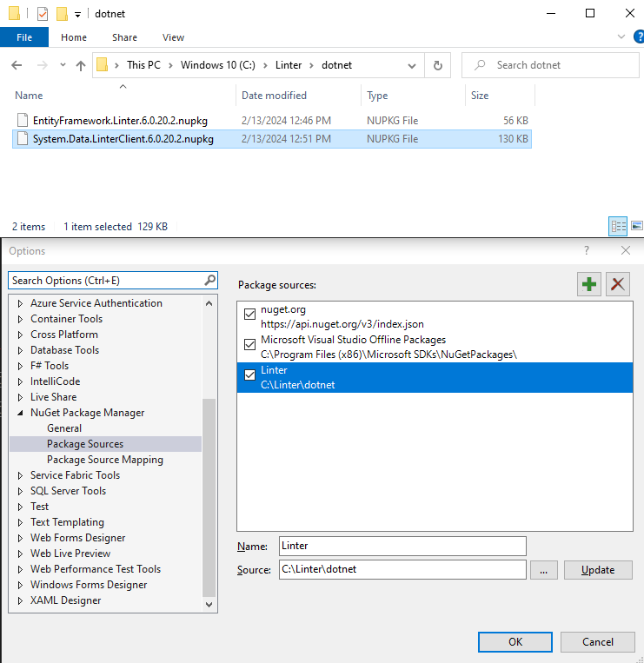Browse for source folder with ellipsis button
Image resolution: width=644 pixels, height=663 pixels.
tap(544, 569)
